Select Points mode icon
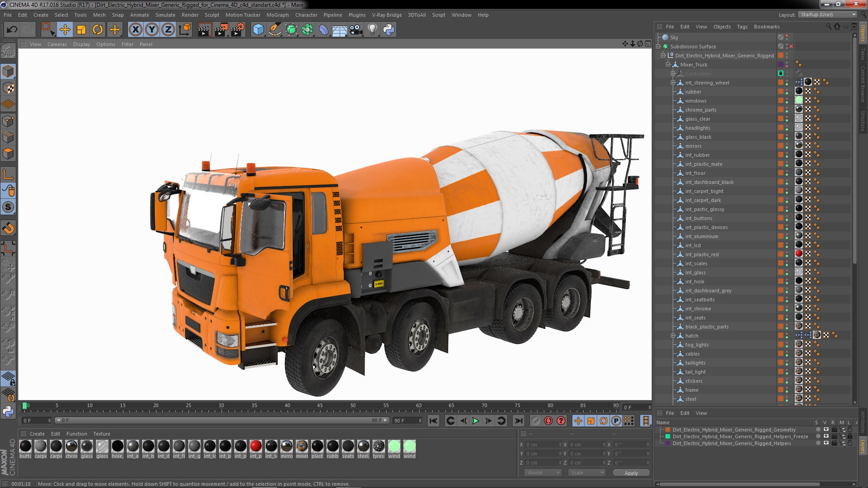The height and width of the screenshot is (488, 868). (x=8, y=121)
